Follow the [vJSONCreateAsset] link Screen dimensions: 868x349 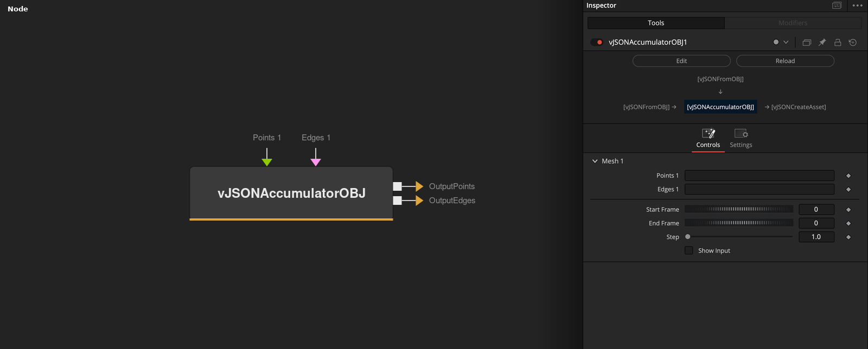point(799,107)
